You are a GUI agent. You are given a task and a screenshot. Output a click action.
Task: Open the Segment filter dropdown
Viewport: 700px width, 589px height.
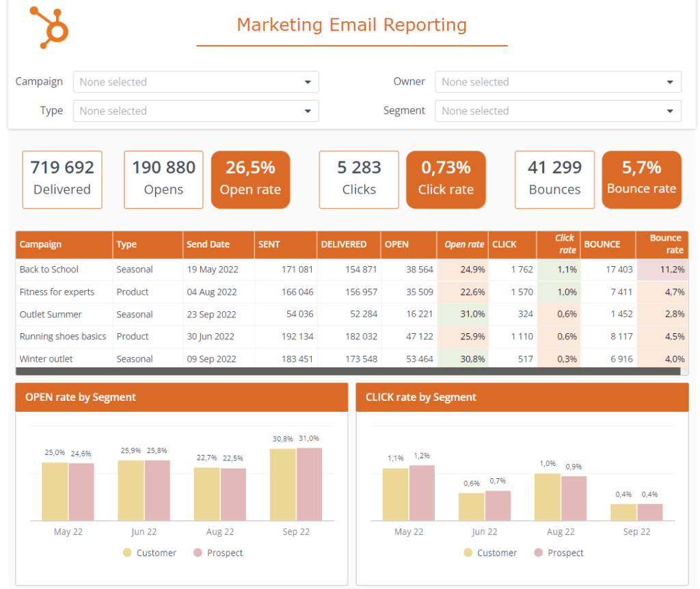pyautogui.click(x=558, y=110)
